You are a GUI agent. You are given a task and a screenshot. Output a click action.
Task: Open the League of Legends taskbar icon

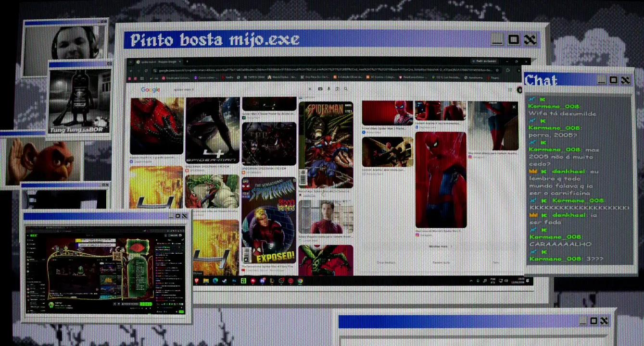tap(272, 281)
